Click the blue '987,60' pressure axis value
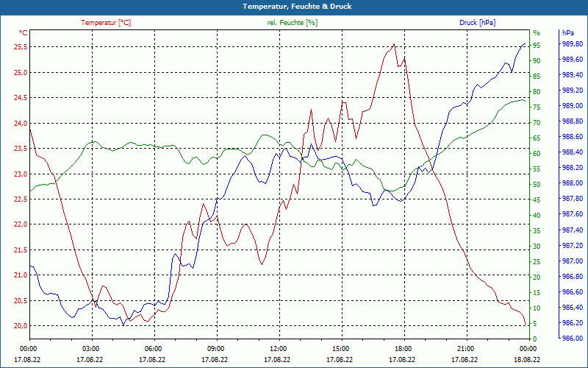The image size is (588, 368). click(x=573, y=214)
